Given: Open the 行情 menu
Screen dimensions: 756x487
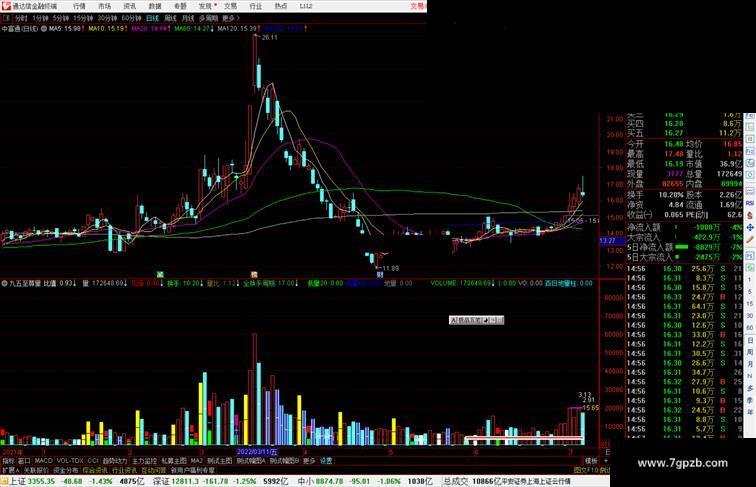Looking at the screenshot, I should coord(79,6).
